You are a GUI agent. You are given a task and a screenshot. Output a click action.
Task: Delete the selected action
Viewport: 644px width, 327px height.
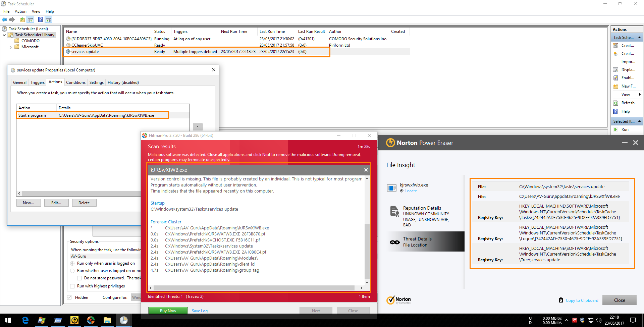84,203
